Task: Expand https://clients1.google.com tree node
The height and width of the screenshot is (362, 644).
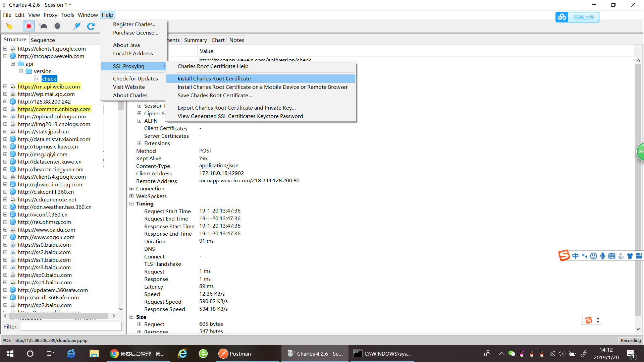Action: point(5,49)
